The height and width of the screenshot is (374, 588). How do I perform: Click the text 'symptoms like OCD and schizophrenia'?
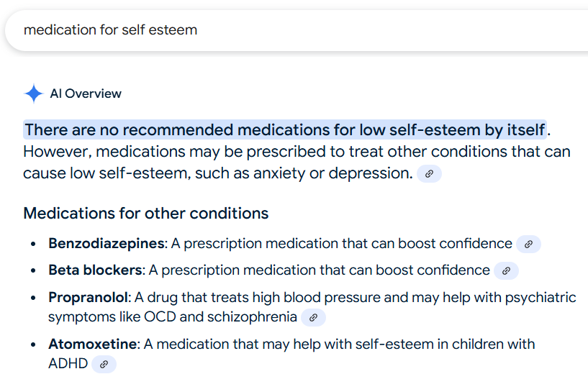(x=173, y=317)
